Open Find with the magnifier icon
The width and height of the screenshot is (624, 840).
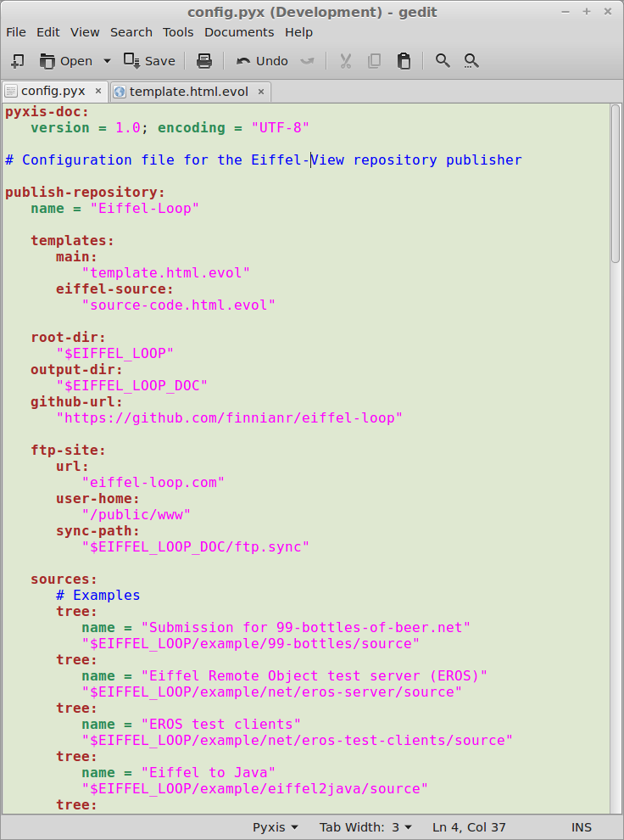442,61
